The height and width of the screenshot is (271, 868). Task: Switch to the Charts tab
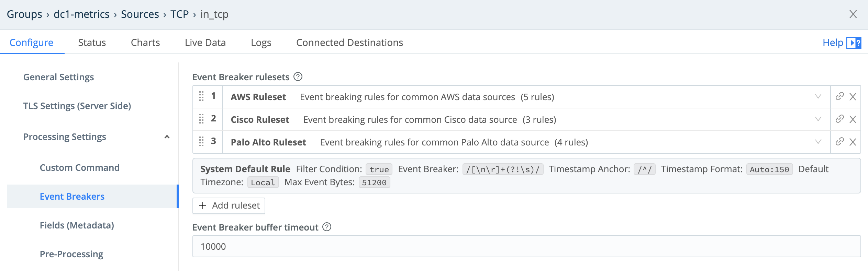click(x=145, y=42)
